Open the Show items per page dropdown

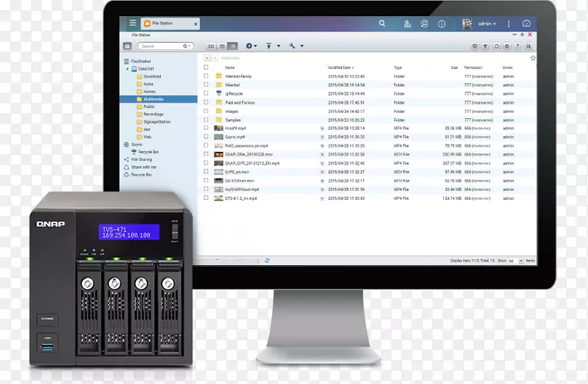(520, 261)
